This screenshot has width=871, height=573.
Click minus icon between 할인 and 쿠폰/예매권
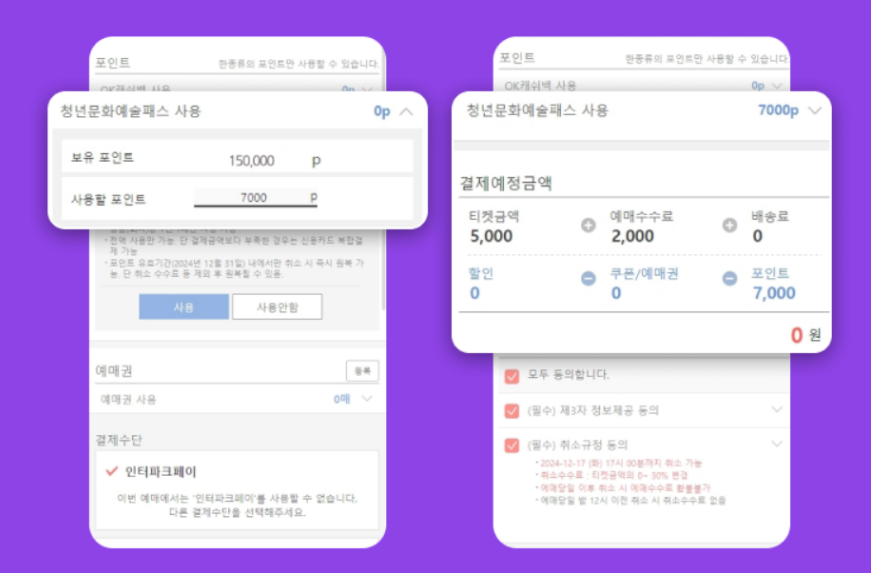[x=588, y=279]
